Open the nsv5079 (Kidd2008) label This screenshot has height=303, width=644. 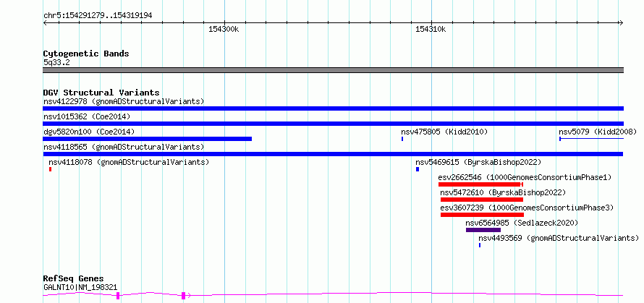[598, 132]
